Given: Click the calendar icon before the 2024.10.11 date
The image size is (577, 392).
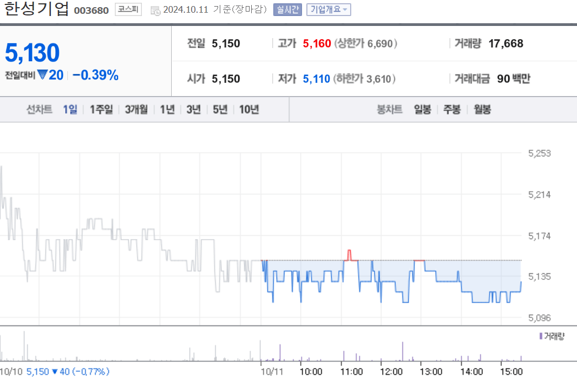Looking at the screenshot, I should click(x=155, y=10).
